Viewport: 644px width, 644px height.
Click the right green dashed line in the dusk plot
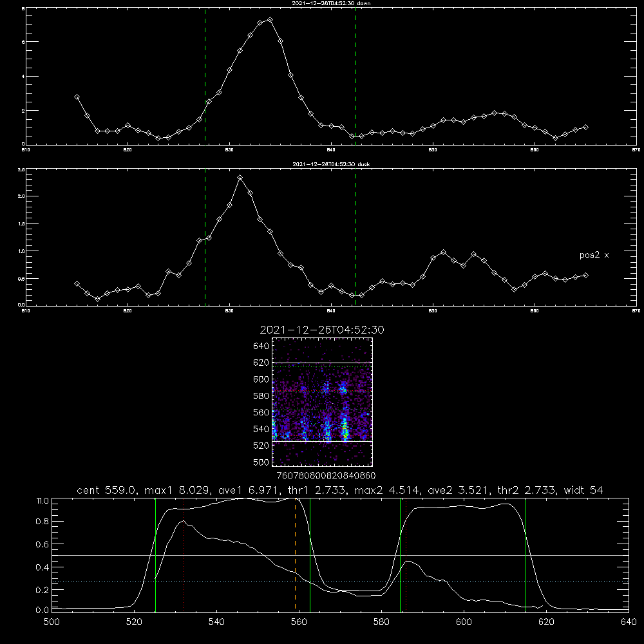pyautogui.click(x=355, y=238)
